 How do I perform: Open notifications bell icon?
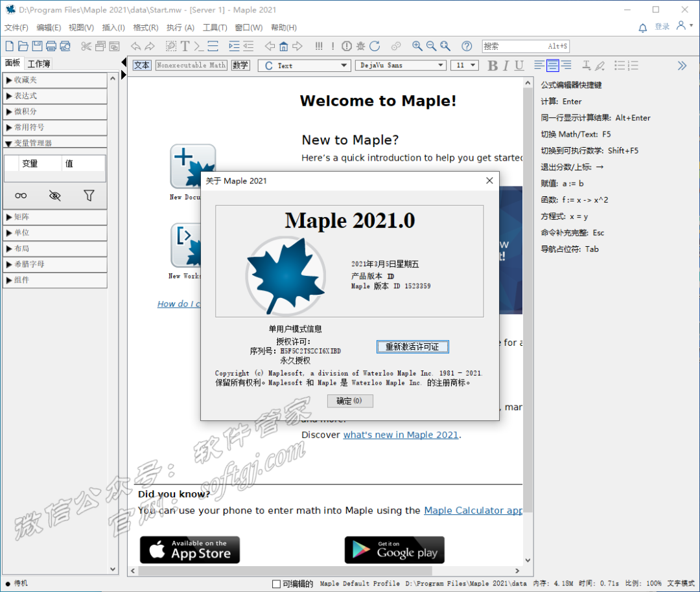tap(642, 28)
